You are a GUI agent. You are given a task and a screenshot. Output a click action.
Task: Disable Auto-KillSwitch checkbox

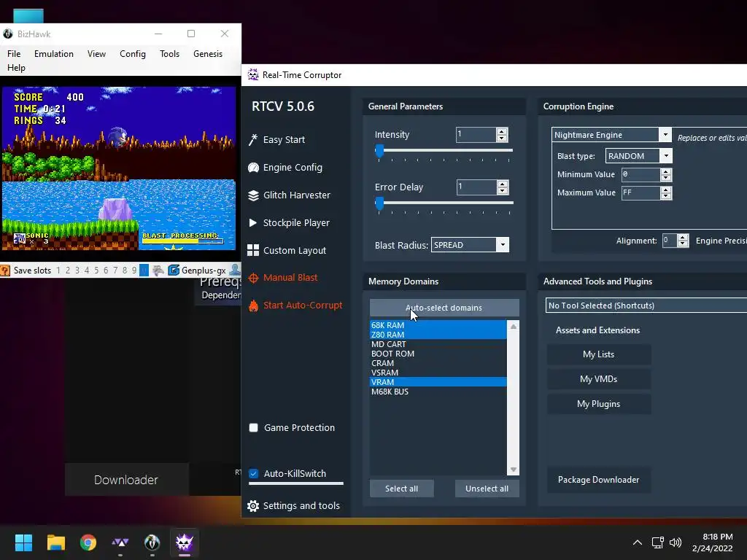click(253, 473)
